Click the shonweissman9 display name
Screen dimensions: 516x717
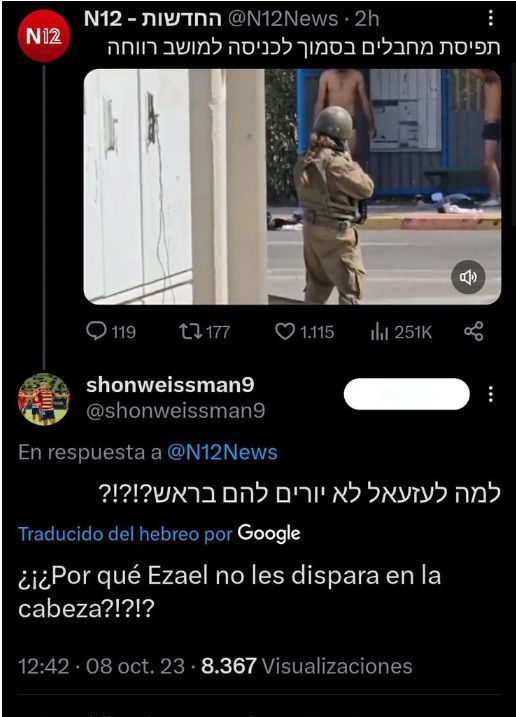170,385
